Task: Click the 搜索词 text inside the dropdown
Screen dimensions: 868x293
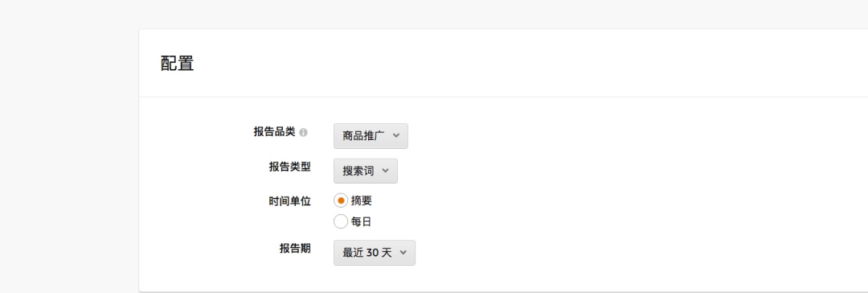Action: point(358,171)
